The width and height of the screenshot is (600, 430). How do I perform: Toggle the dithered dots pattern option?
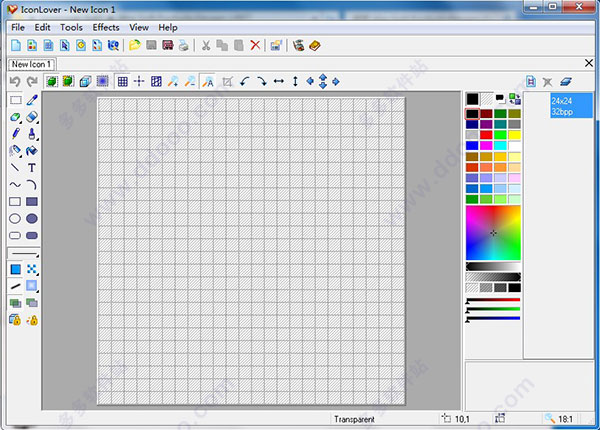click(32, 269)
